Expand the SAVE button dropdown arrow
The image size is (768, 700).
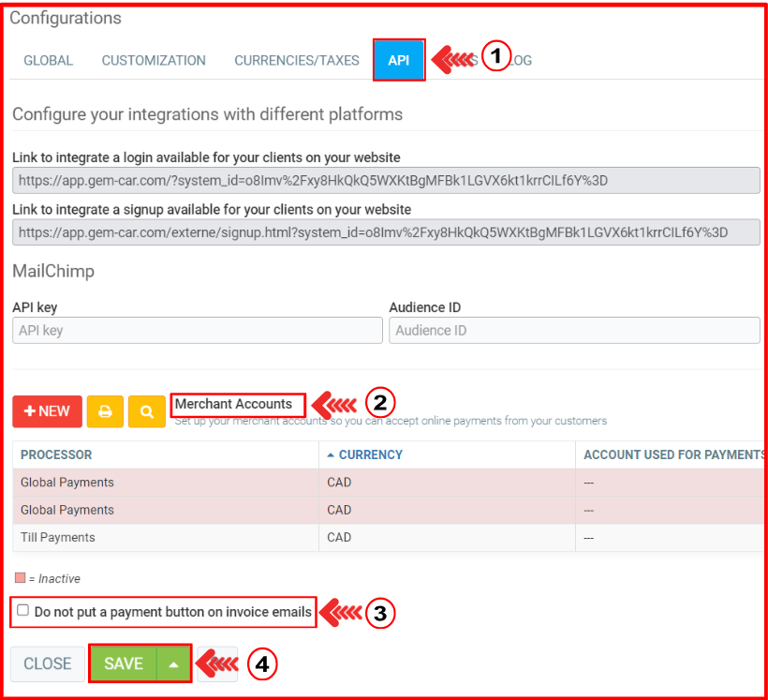pyautogui.click(x=173, y=663)
